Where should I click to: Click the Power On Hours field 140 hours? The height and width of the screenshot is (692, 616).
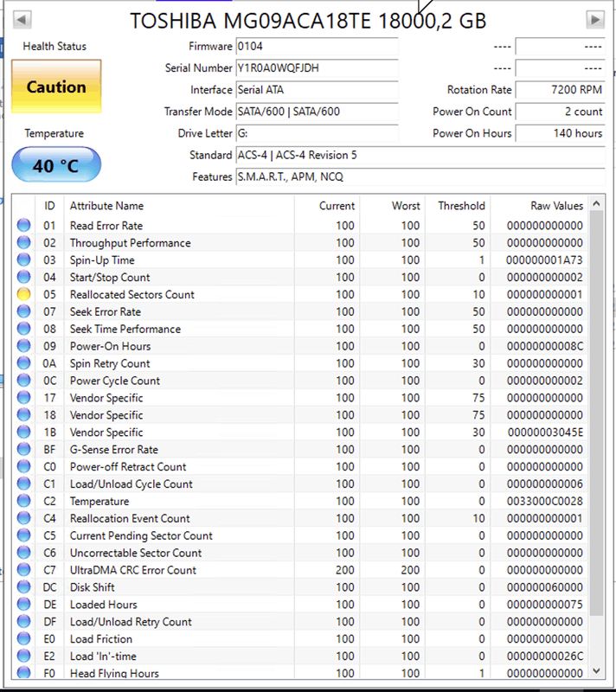pos(560,133)
